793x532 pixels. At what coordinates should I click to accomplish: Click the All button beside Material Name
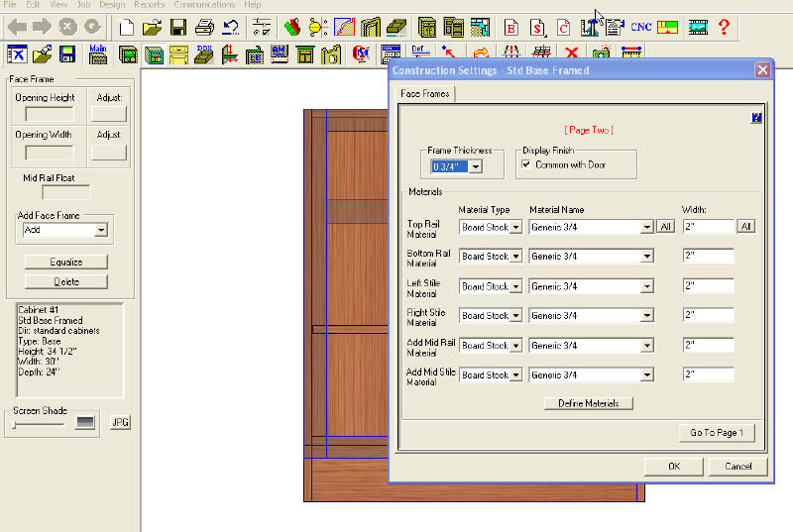pos(665,227)
